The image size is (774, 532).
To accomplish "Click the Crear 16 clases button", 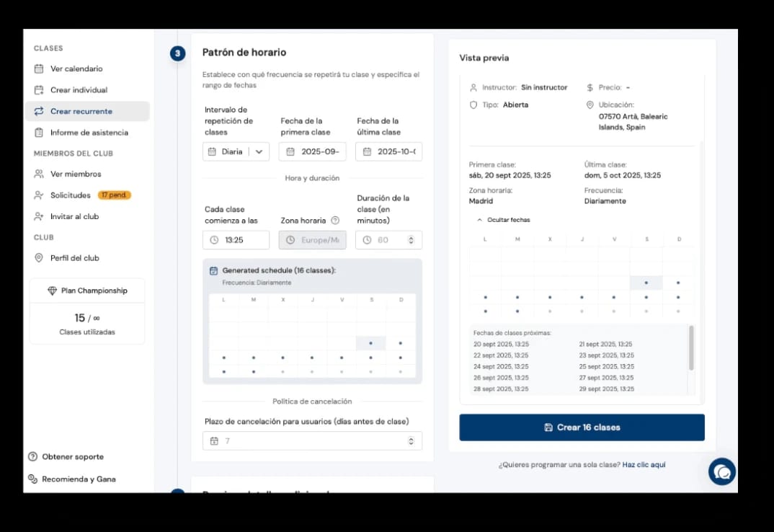I will click(582, 427).
